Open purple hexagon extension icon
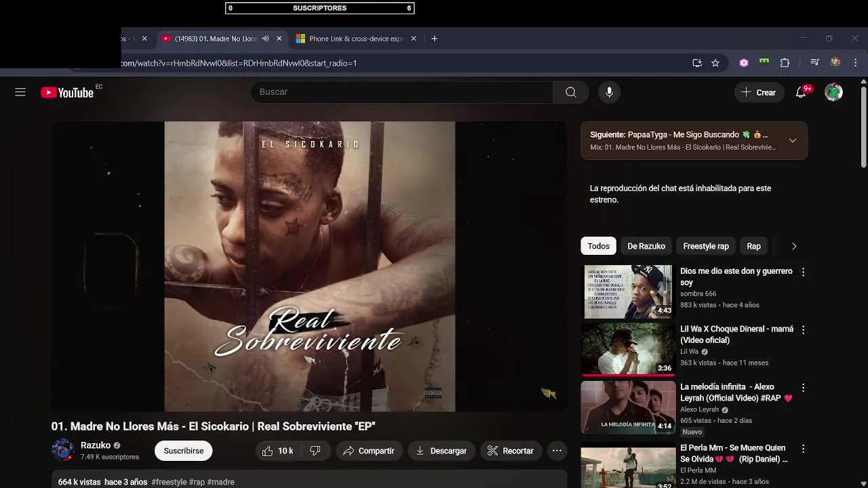This screenshot has height=488, width=868. point(743,63)
